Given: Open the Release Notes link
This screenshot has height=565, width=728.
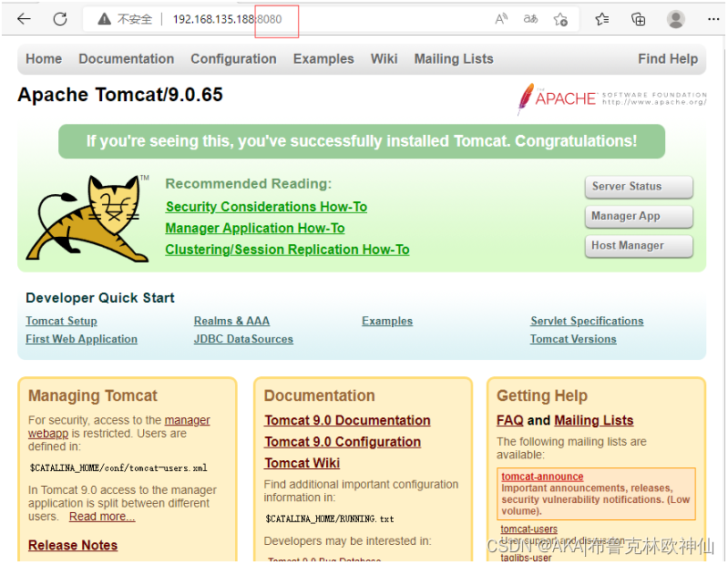Looking at the screenshot, I should click(x=73, y=546).
